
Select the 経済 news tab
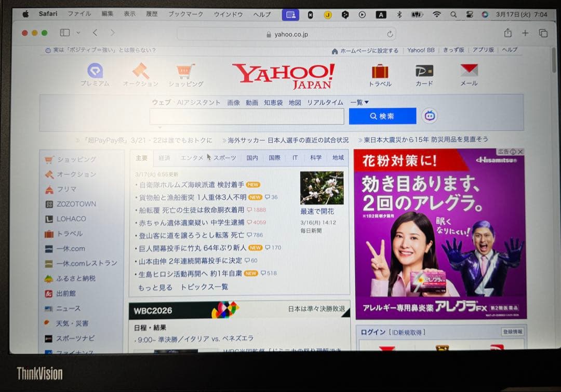click(x=164, y=158)
